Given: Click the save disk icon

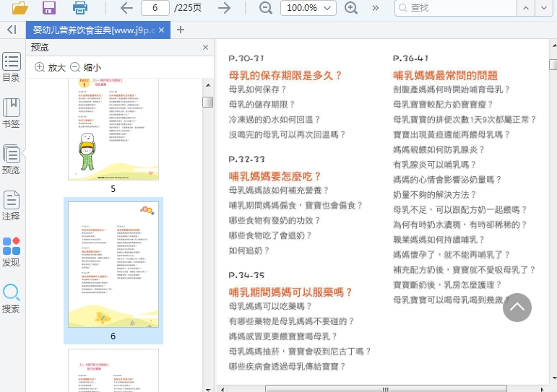Looking at the screenshot, I should 49,8.
